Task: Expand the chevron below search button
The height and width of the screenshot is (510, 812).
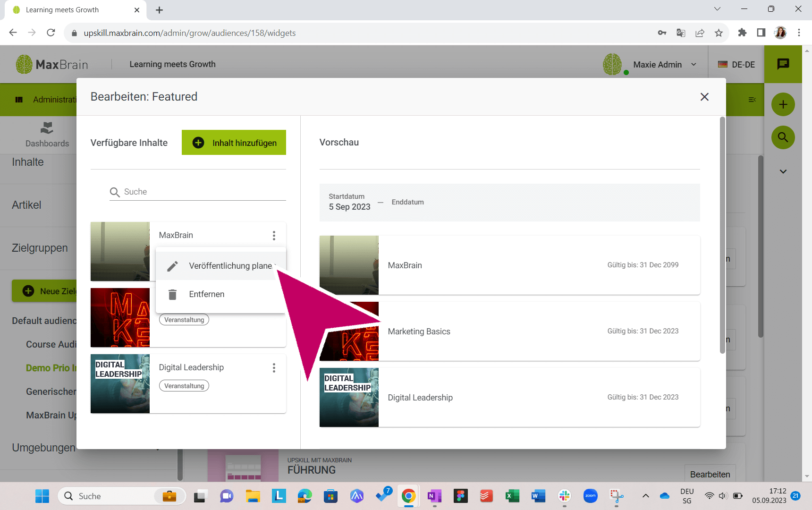Action: coord(783,171)
